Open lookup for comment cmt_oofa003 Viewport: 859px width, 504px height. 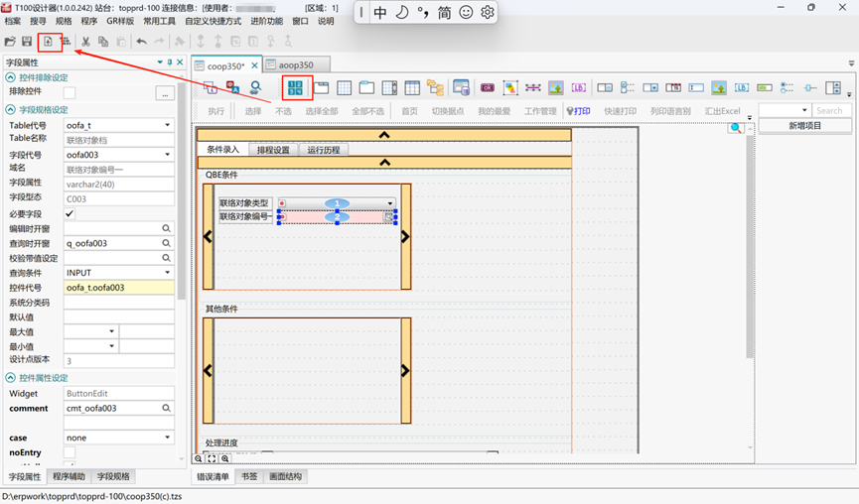click(166, 408)
